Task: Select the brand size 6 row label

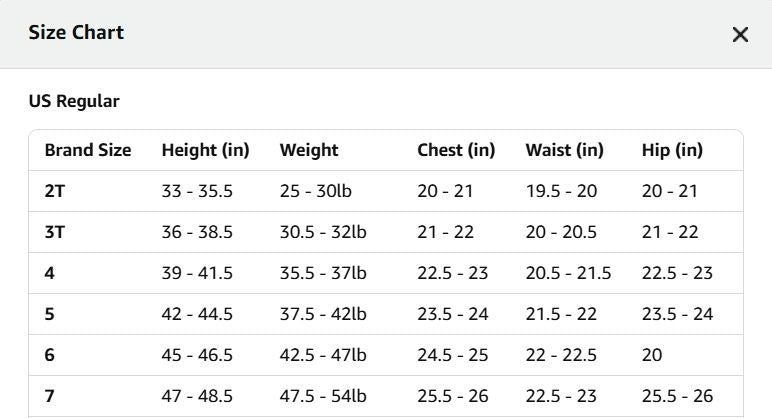Action: 49,355
